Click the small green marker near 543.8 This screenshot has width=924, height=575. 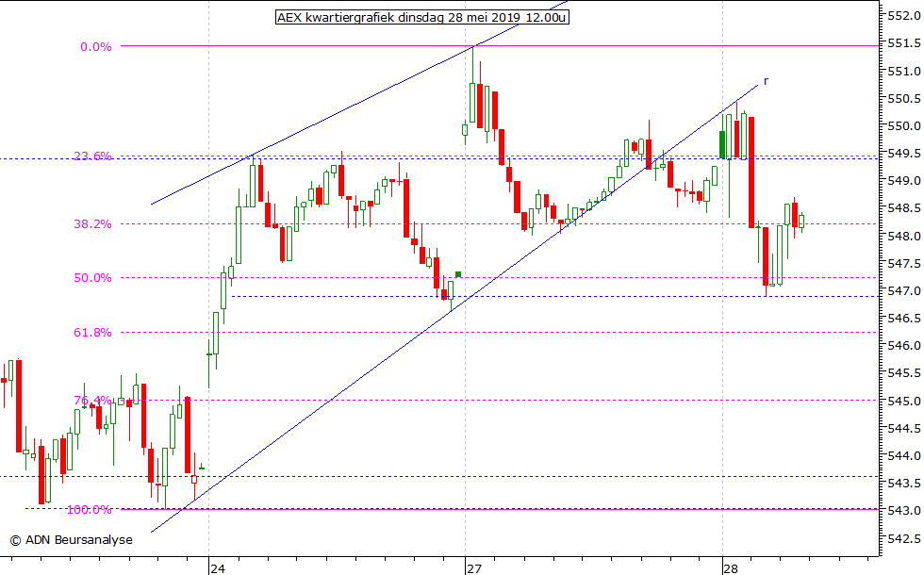point(202,468)
